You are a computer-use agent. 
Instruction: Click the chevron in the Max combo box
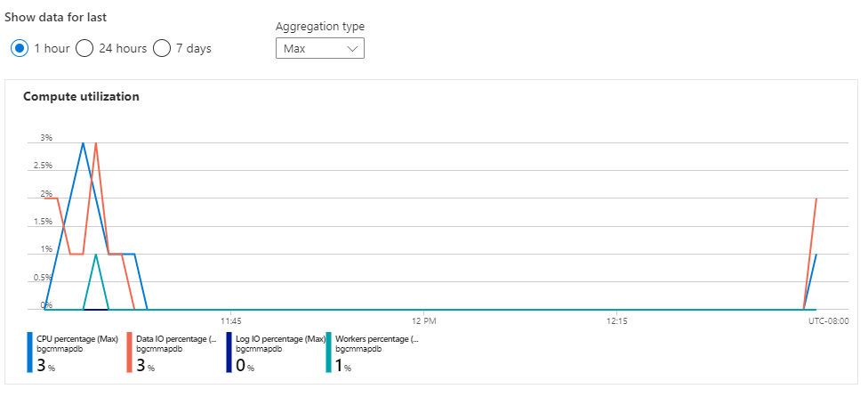pos(352,49)
